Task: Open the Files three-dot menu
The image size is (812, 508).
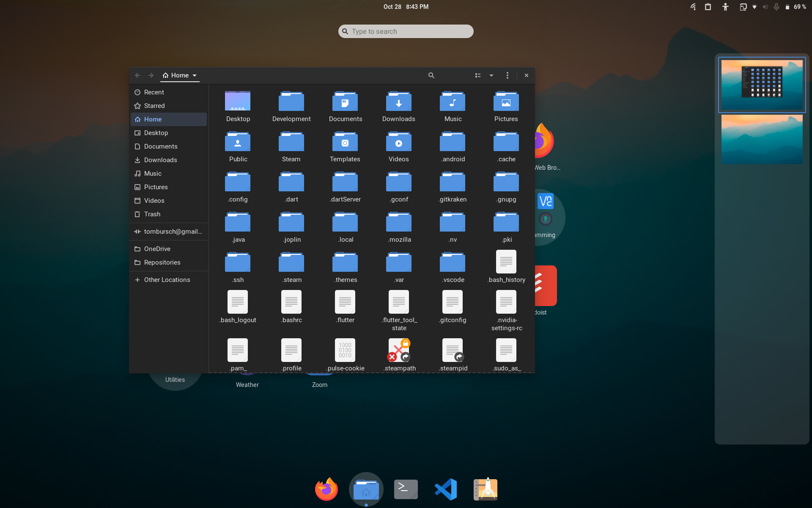Action: tap(507, 75)
